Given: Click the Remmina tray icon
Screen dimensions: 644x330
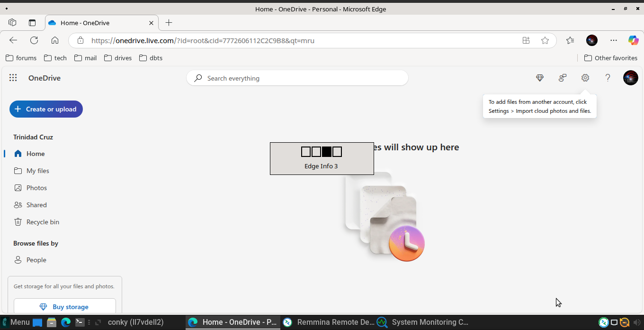Looking at the screenshot, I should (603, 322).
